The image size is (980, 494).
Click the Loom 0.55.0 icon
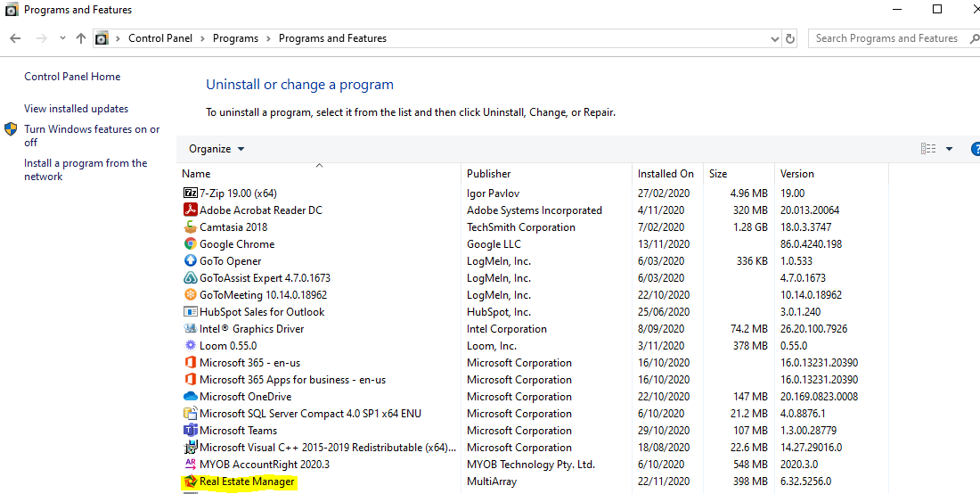[x=190, y=345]
